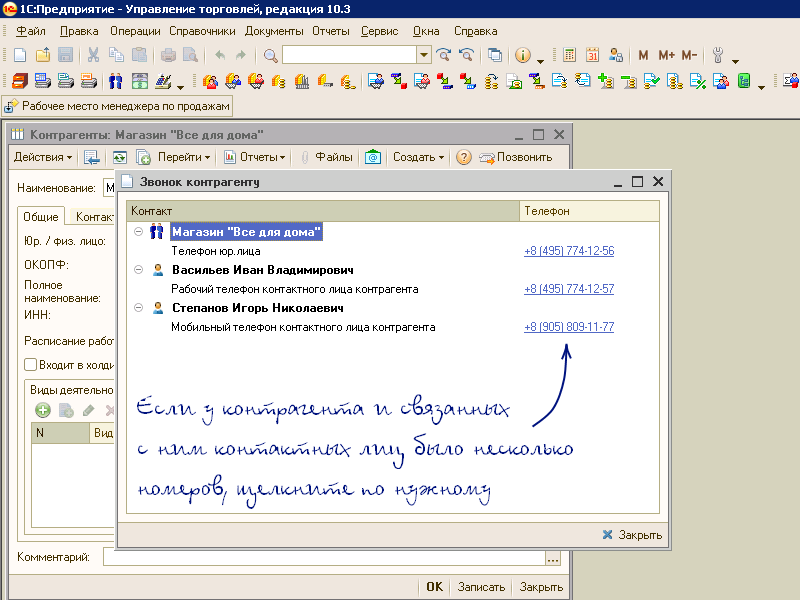This screenshot has height=600, width=800.
Task: Open Рабочее место менеджера по продажам panel
Action: point(117,106)
